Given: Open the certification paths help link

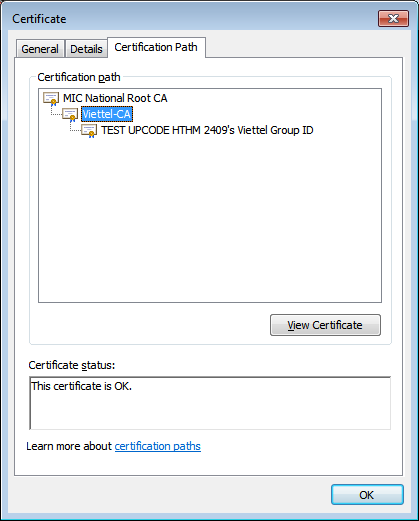Looking at the screenshot, I should tap(158, 446).
